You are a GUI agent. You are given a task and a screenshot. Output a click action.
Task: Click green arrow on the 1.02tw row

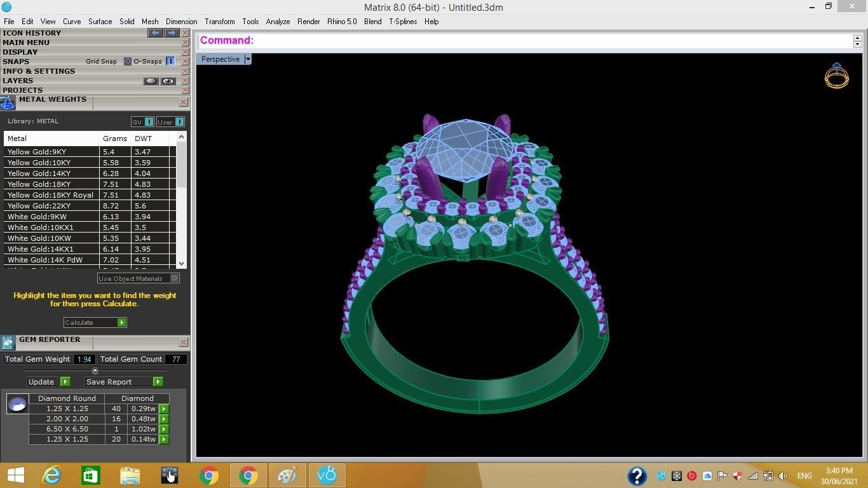coord(164,430)
